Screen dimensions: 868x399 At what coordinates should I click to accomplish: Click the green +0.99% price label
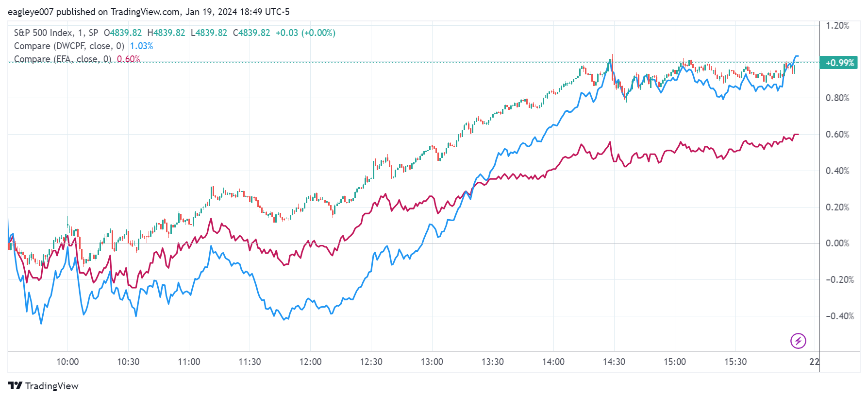click(839, 63)
